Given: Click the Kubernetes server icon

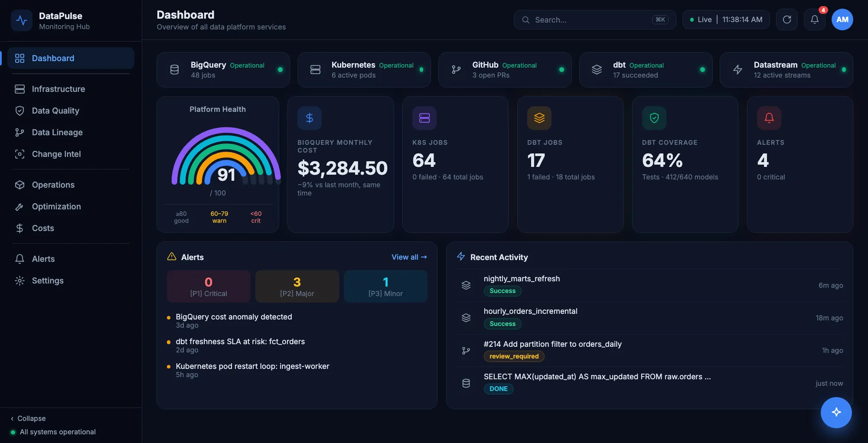Looking at the screenshot, I should click(315, 69).
